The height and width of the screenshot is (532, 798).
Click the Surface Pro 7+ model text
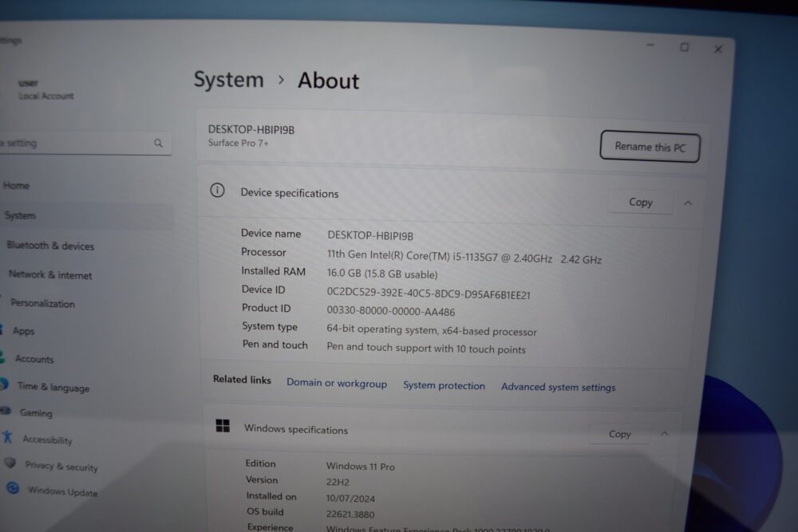click(x=238, y=143)
